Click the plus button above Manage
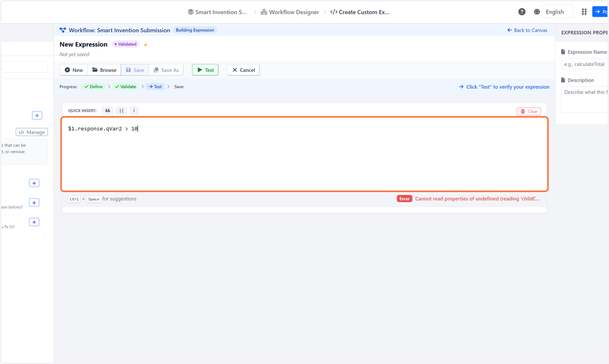The height and width of the screenshot is (364, 609). click(x=37, y=116)
